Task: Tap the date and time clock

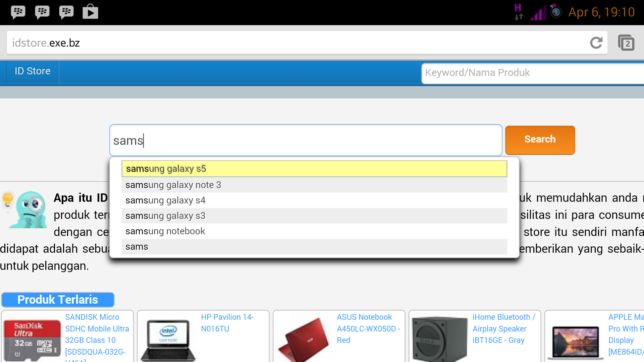Action: (601, 12)
